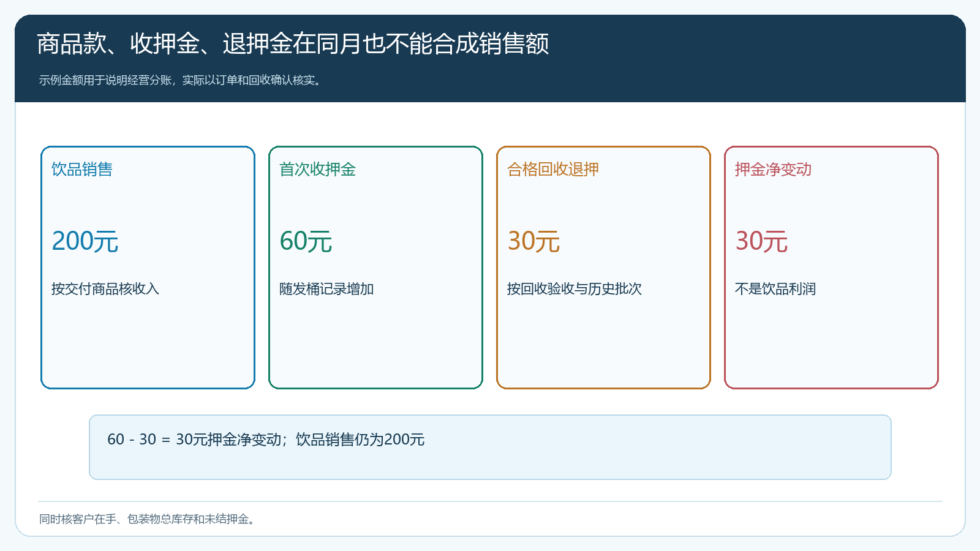Click the orange 30元 refund amount
The image size is (980, 551).
point(533,241)
